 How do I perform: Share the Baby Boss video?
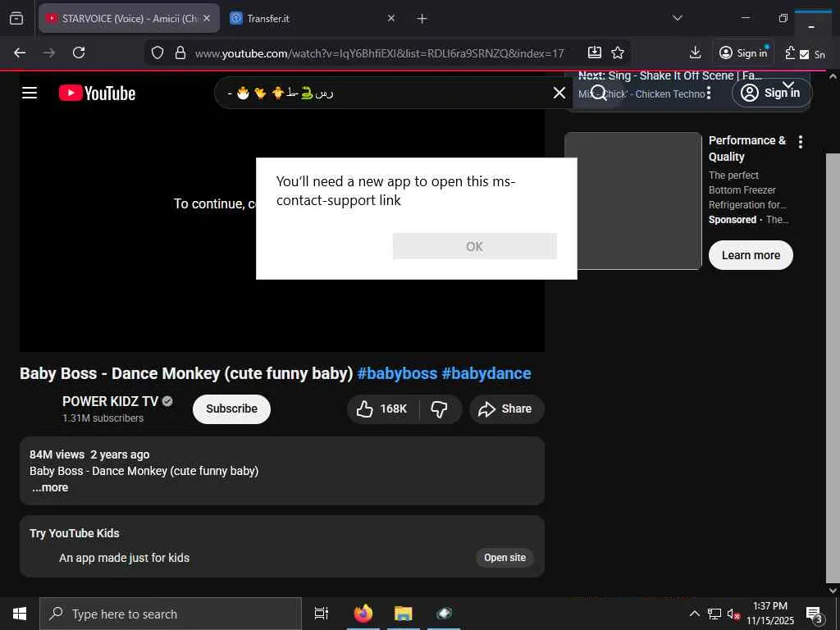point(507,409)
